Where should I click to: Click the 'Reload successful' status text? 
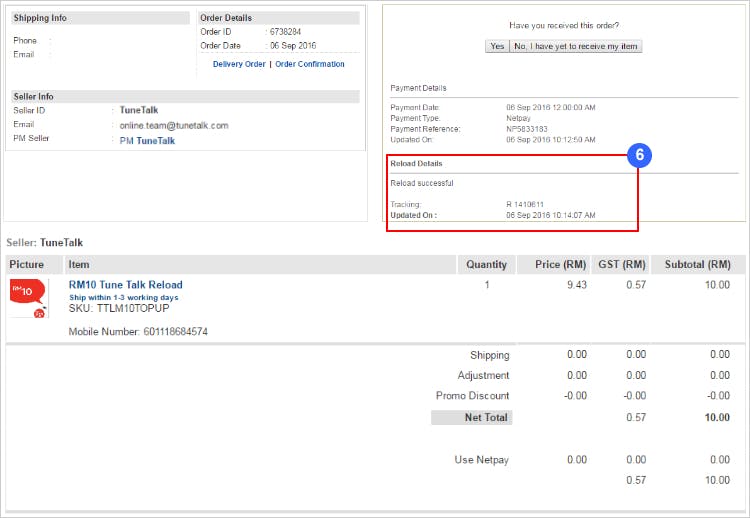421,183
